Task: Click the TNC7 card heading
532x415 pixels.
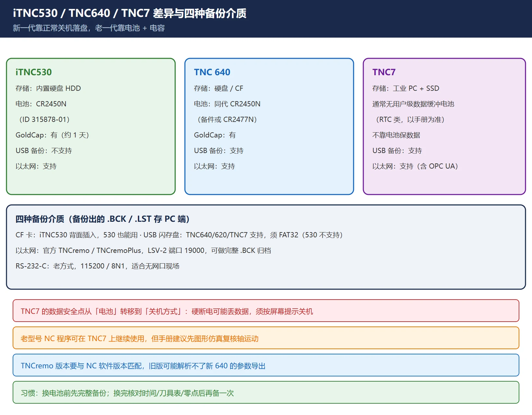Action: click(384, 72)
